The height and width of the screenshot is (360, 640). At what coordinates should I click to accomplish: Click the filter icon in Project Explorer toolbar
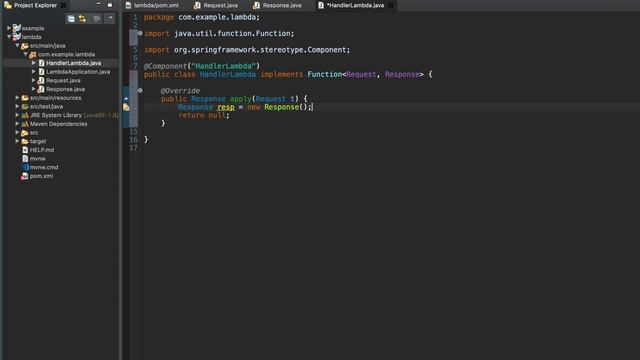(97, 19)
